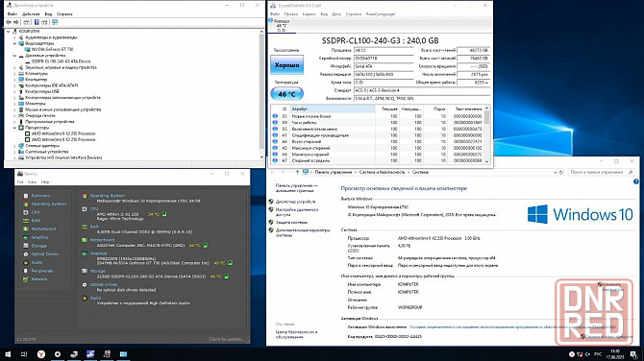Open the View menu in Speccy
Image resolution: width=644 pixels, height=361 pixels.
click(x=32, y=181)
